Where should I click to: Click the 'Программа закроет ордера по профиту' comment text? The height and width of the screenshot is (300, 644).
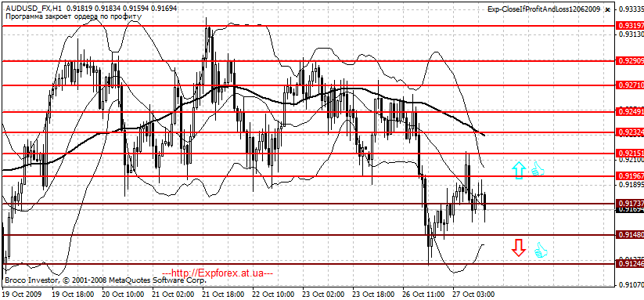tap(74, 16)
